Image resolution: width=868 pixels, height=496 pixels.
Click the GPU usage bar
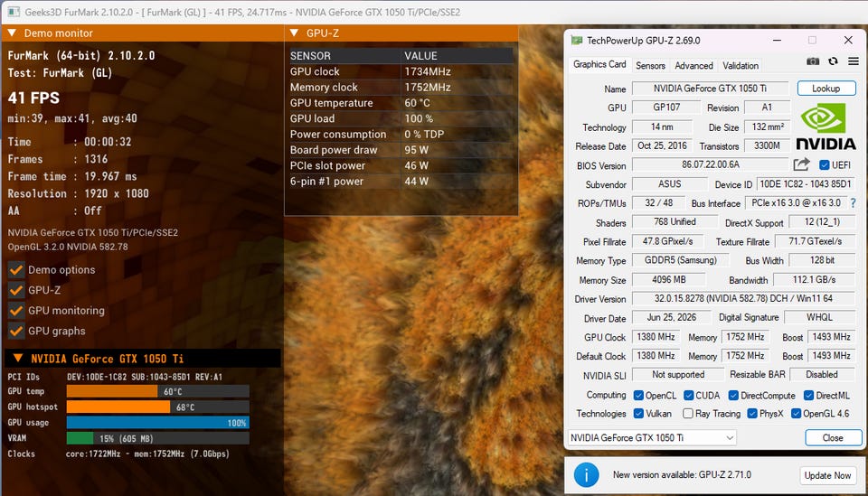(157, 423)
